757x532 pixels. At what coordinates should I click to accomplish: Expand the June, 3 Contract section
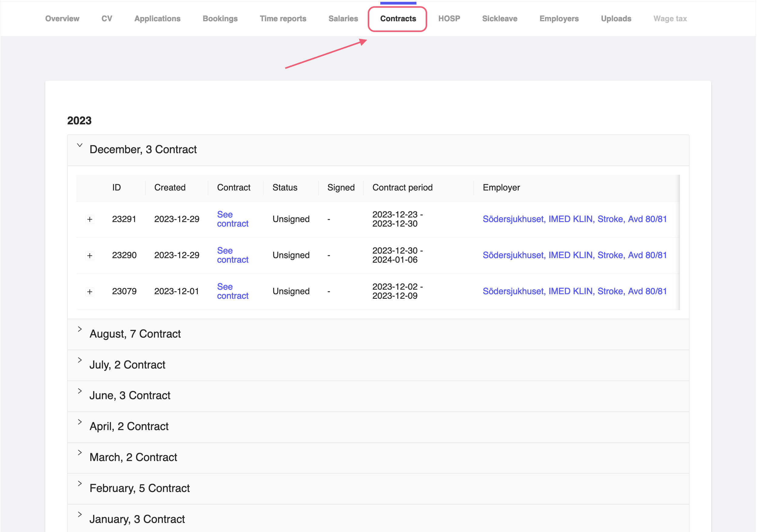(x=79, y=391)
